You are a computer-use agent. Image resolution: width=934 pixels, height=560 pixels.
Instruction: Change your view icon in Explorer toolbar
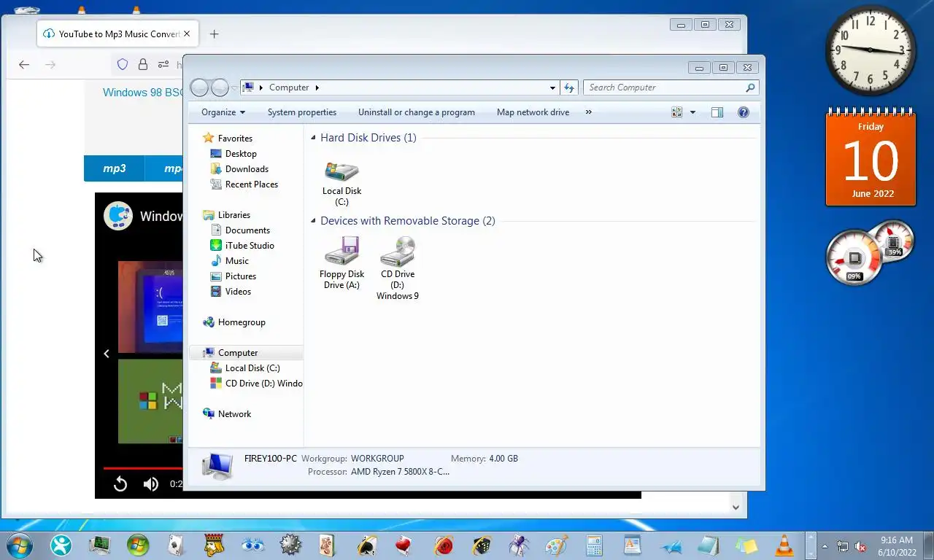(x=677, y=112)
